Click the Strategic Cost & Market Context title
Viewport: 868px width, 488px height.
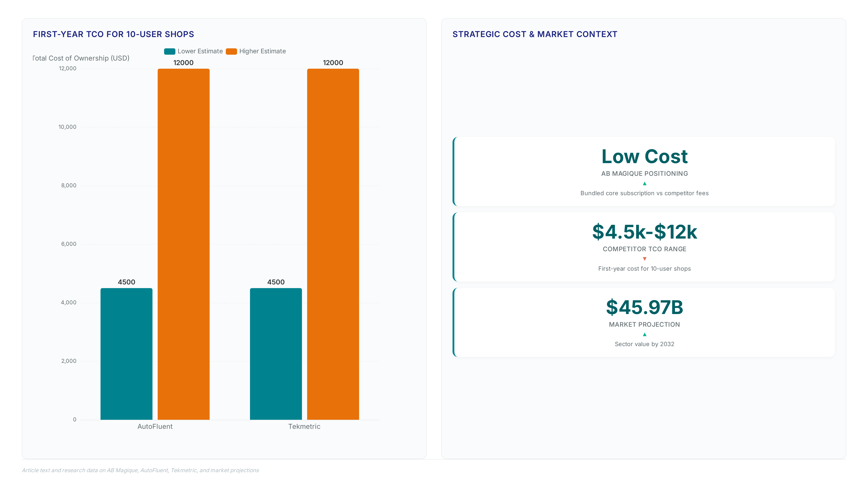pos(535,34)
